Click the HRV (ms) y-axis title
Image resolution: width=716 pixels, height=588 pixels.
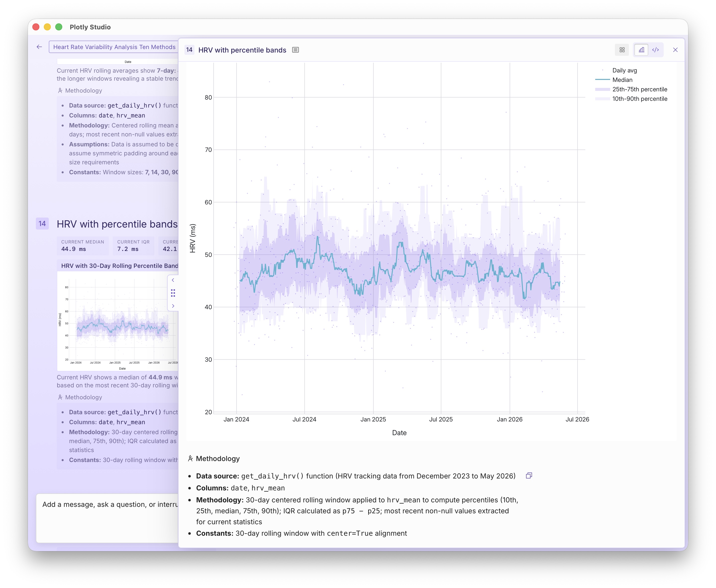193,238
